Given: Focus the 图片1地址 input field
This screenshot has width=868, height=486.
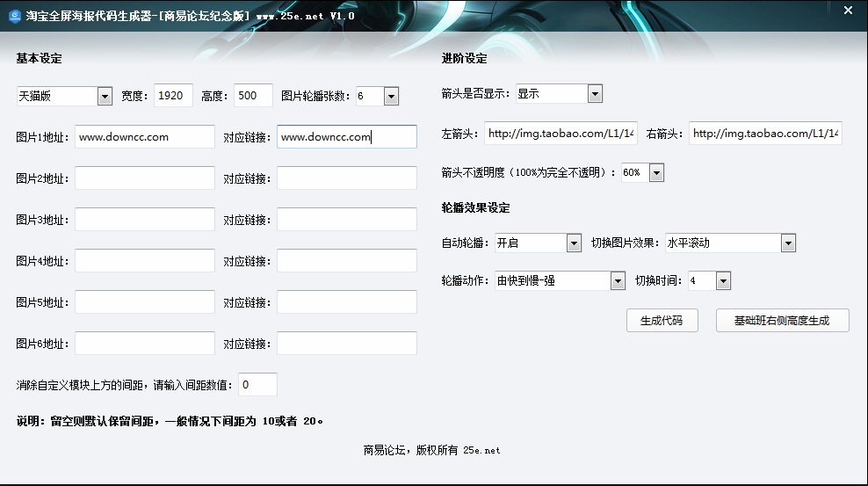Looking at the screenshot, I should [144, 137].
